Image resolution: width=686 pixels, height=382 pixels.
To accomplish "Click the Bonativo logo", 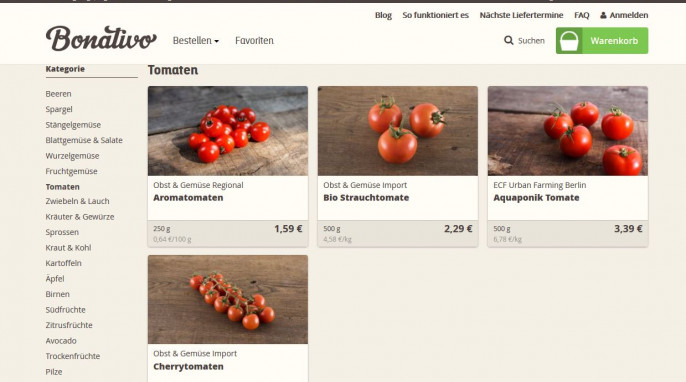I will coord(101,39).
